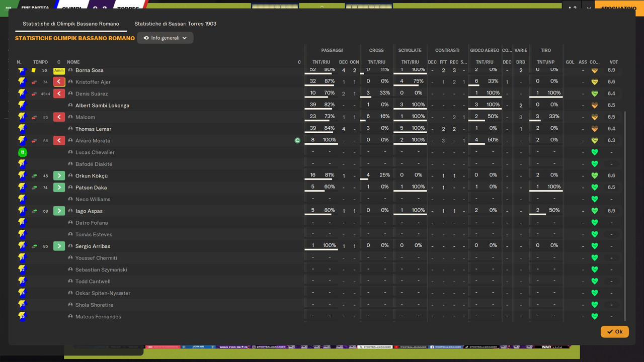This screenshot has width=644, height=362.
Task: Select Statistiche di Olimpik Bassano Romano tab
Action: (71, 24)
